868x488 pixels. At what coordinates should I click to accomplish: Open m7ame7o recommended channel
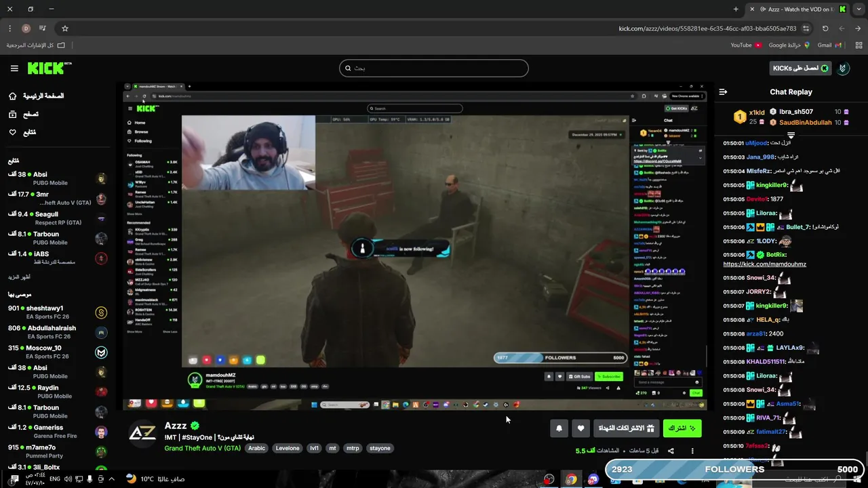(58, 451)
